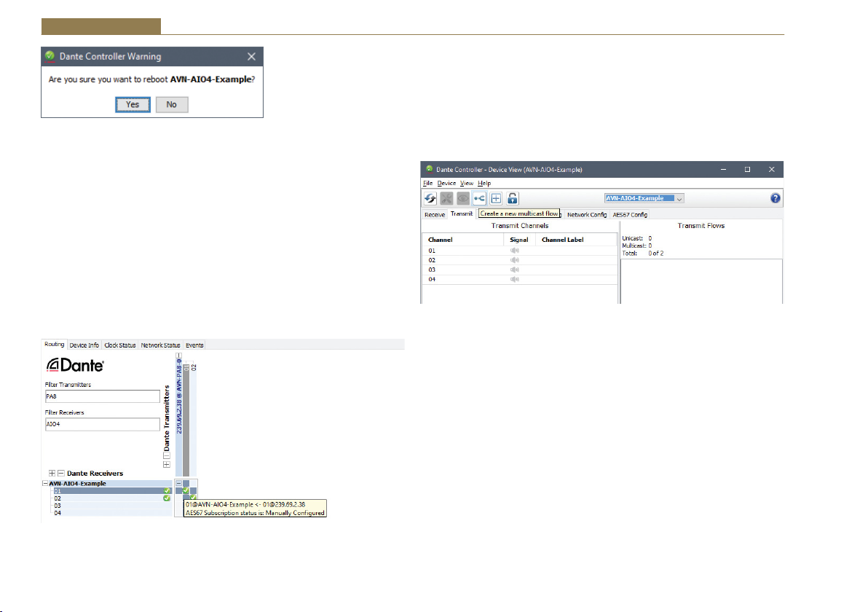This screenshot has height=612, width=868.
Task: Collapse the 239.69.2.38 transmitter column
Action: coord(179,356)
